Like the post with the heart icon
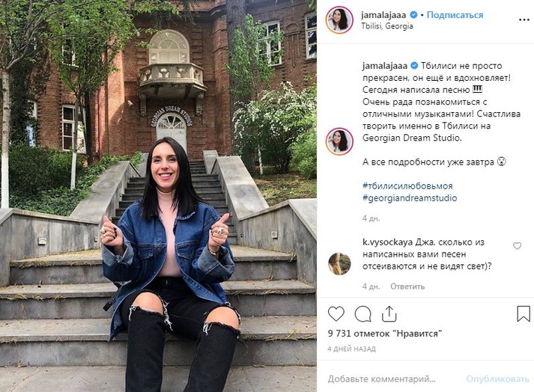This screenshot has height=392, width=534. (x=336, y=313)
